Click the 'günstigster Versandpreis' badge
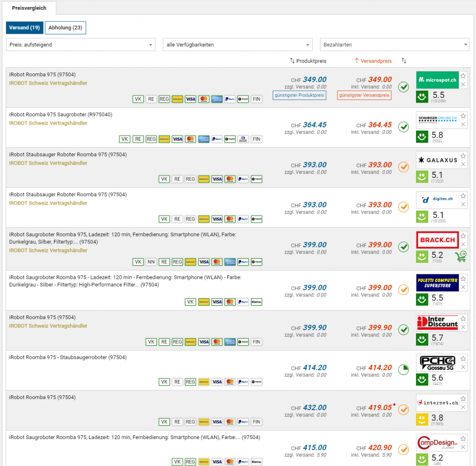Screen dimensions: 476x466 tap(364, 95)
